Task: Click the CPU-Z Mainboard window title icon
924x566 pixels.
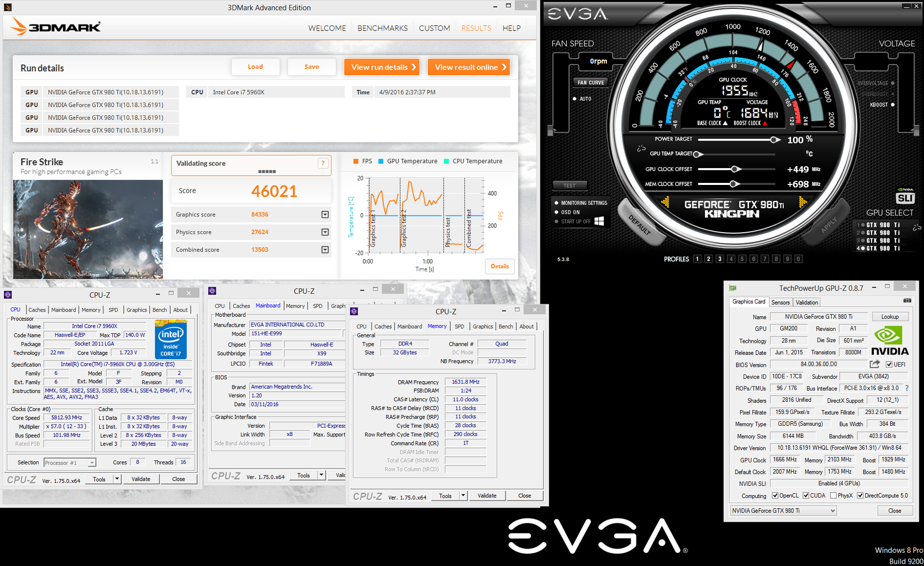Action: (x=212, y=291)
